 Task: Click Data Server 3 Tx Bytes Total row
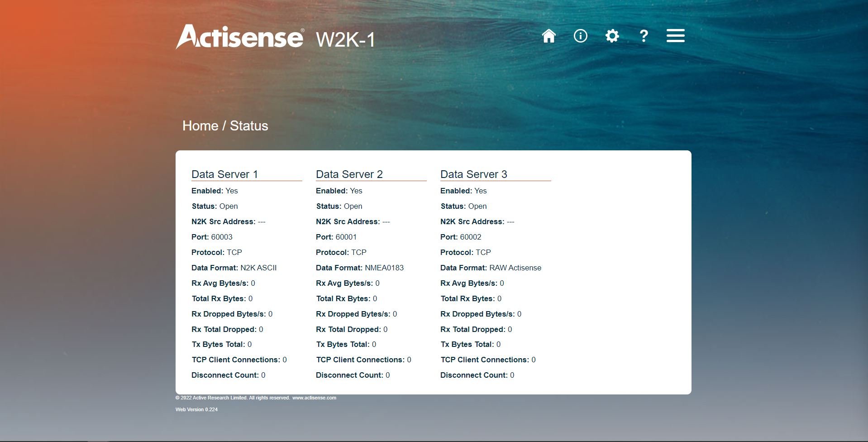pos(470,344)
